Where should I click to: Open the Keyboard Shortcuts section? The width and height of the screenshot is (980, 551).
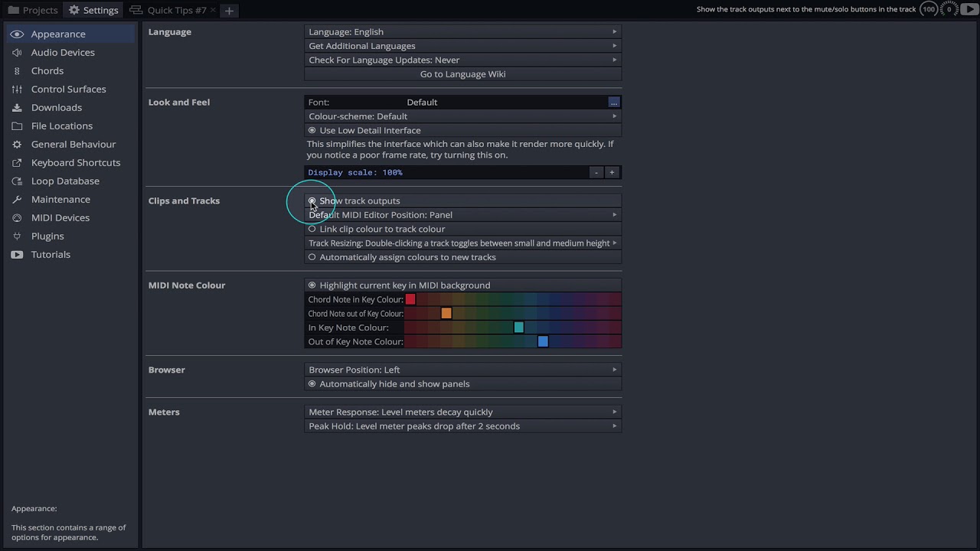pyautogui.click(x=75, y=162)
